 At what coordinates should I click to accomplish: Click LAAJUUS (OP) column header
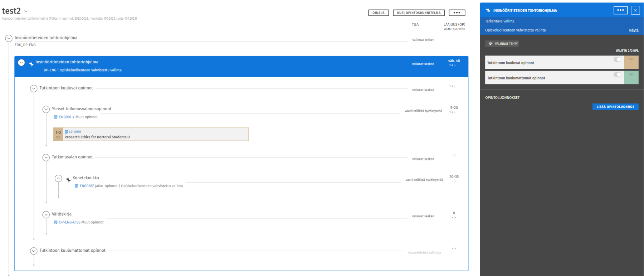[x=454, y=25]
